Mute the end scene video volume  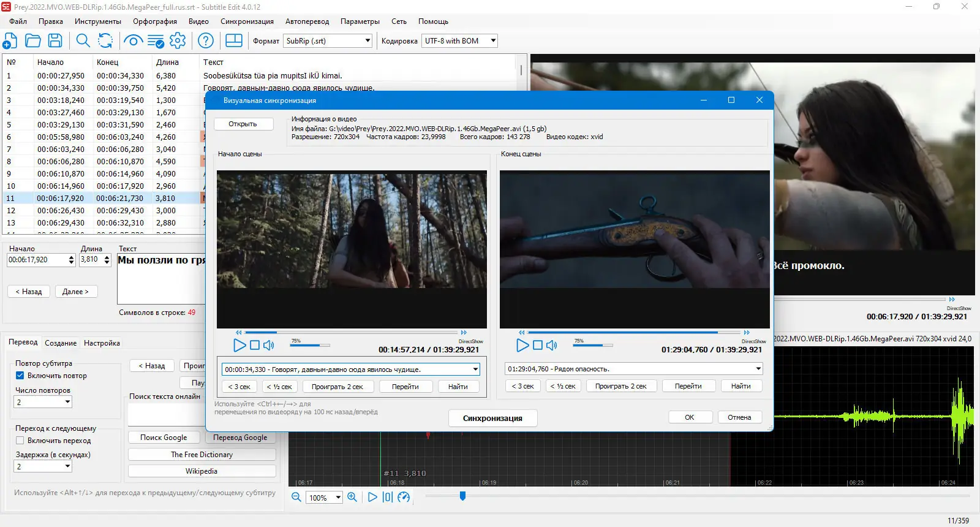(x=552, y=346)
